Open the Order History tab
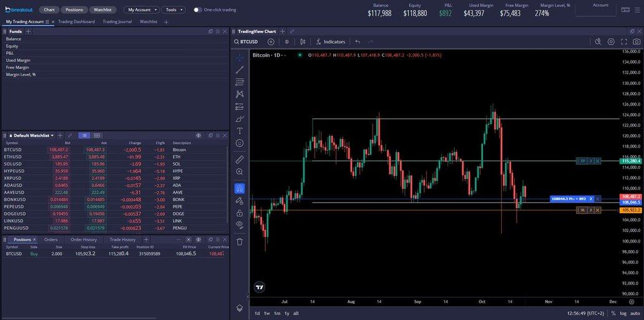Viewport: 644px width, 320px height. coord(84,240)
